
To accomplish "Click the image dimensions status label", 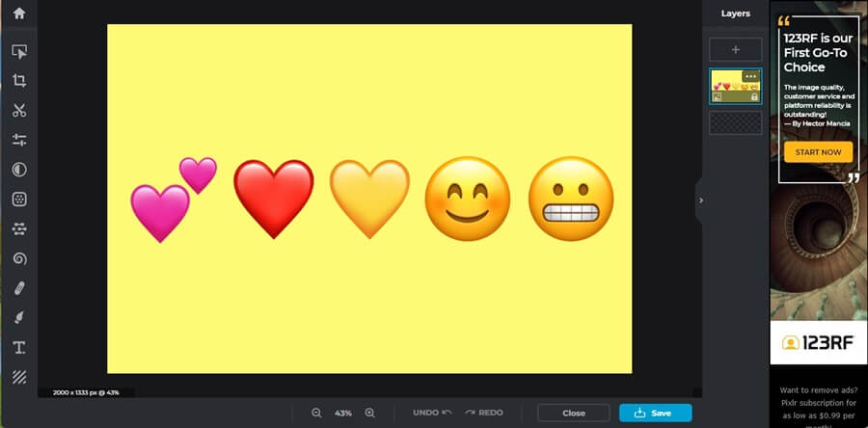I will coord(86,392).
